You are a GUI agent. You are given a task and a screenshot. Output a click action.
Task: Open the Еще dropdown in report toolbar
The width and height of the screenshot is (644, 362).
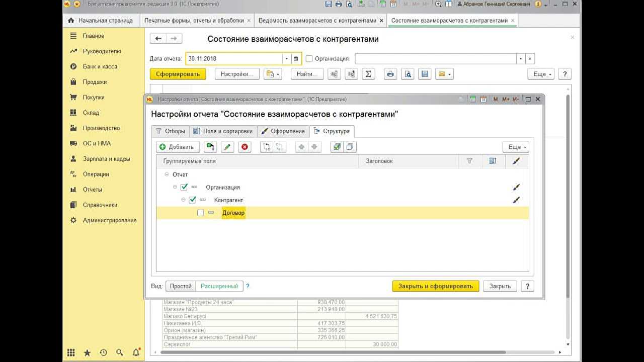pos(541,74)
